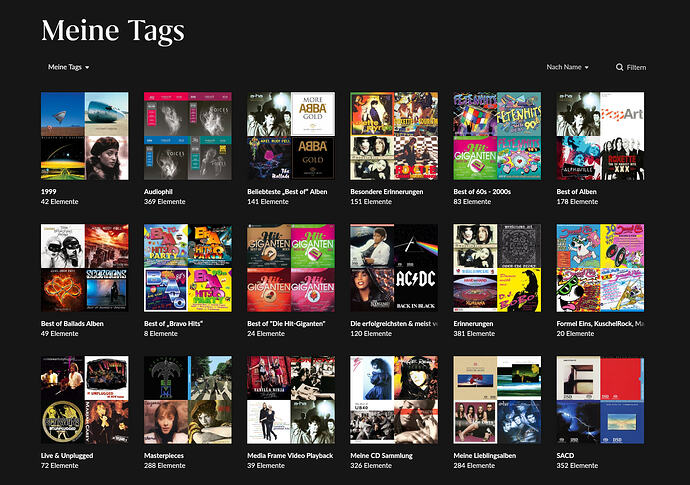Click the 'SACD' tag title
690x485 pixels.
click(x=565, y=456)
